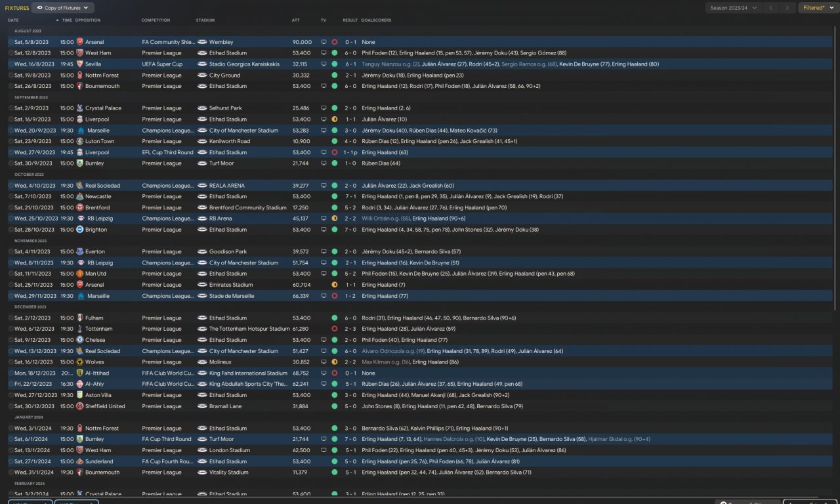
Task: Click the Sevilla club crest
Action: click(x=79, y=64)
